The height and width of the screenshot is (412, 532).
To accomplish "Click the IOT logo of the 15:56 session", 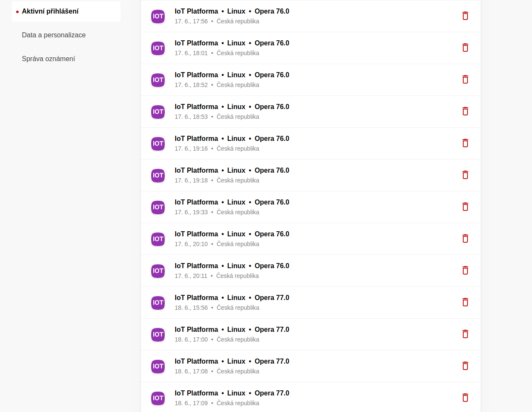I will [158, 303].
